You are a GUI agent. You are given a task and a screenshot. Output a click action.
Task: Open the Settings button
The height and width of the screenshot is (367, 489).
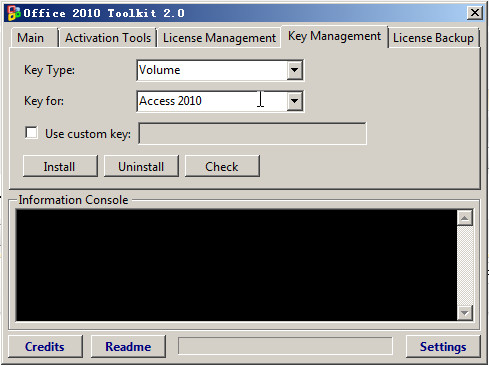(443, 347)
